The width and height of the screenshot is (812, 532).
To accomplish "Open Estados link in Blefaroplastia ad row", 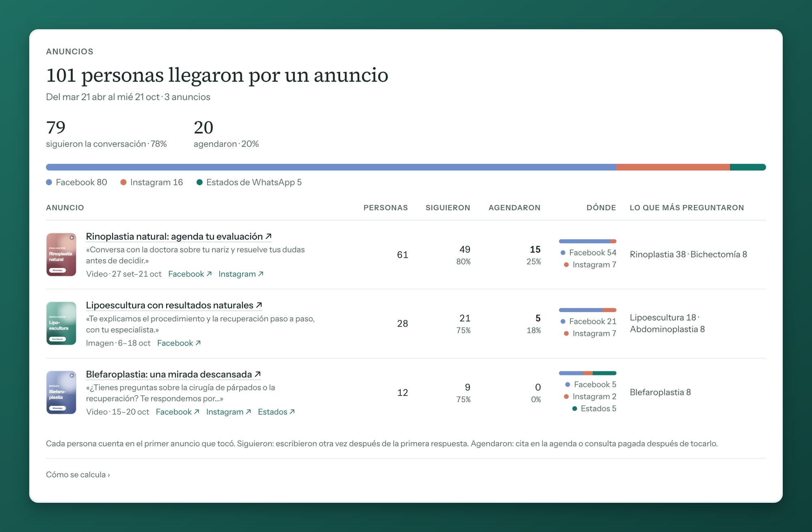I will 276,412.
